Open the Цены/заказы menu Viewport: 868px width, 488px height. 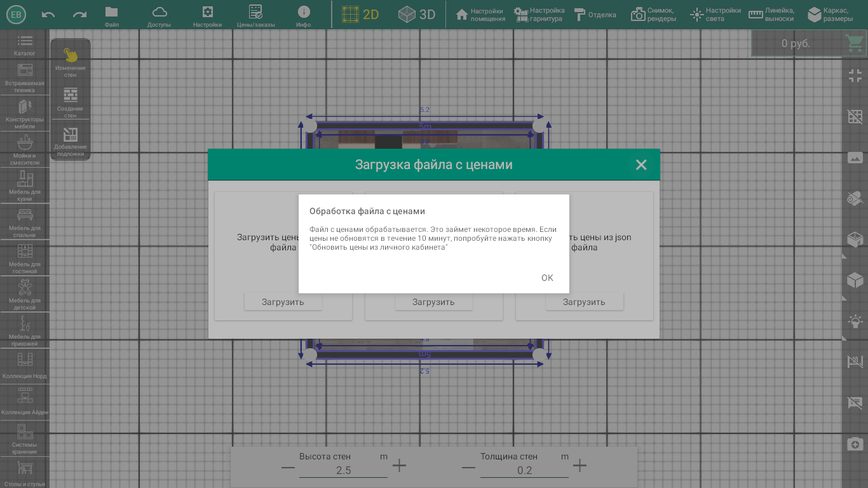pyautogui.click(x=255, y=16)
